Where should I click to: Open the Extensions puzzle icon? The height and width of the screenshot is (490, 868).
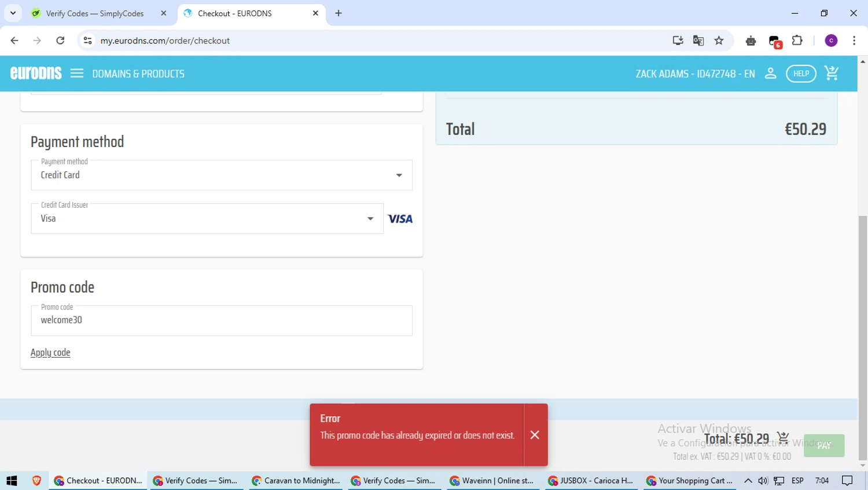tap(797, 40)
